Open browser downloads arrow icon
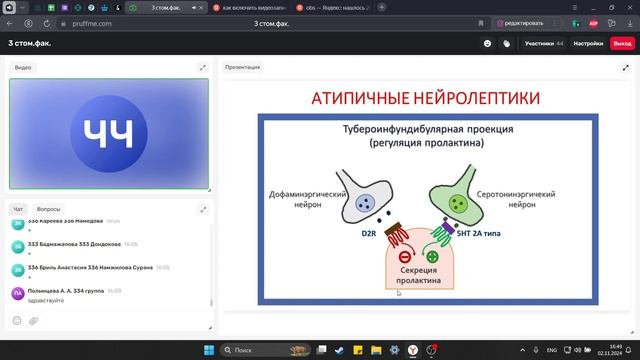This screenshot has width=640, height=360. point(630,24)
